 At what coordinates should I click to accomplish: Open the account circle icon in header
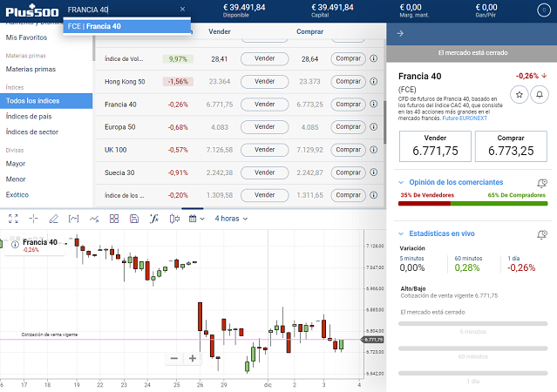pos(544,10)
